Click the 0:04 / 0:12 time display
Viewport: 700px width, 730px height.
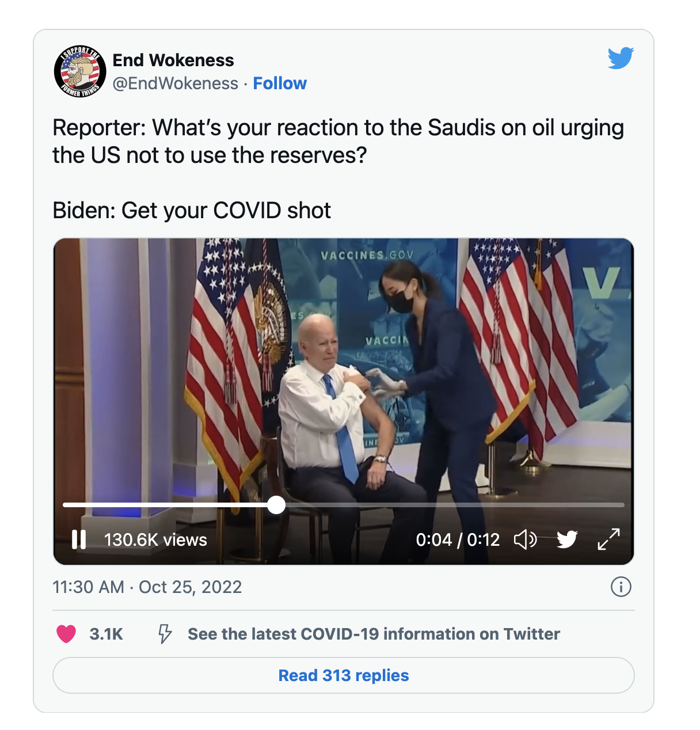(x=458, y=539)
